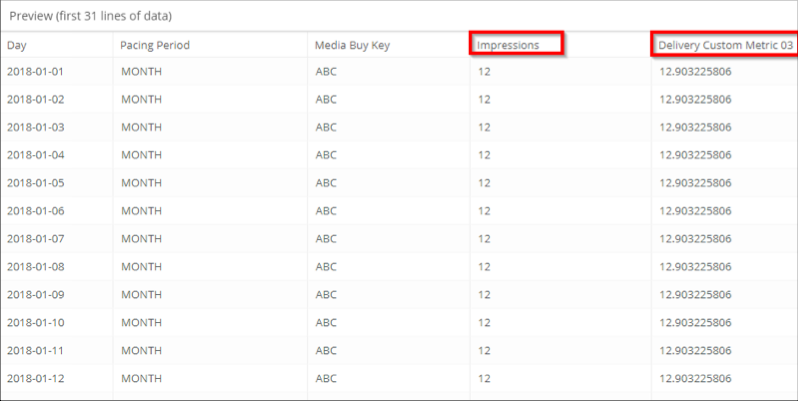The image size is (798, 401).
Task: Click impressions value 12 in 2018-01-06 row
Action: coord(484,211)
